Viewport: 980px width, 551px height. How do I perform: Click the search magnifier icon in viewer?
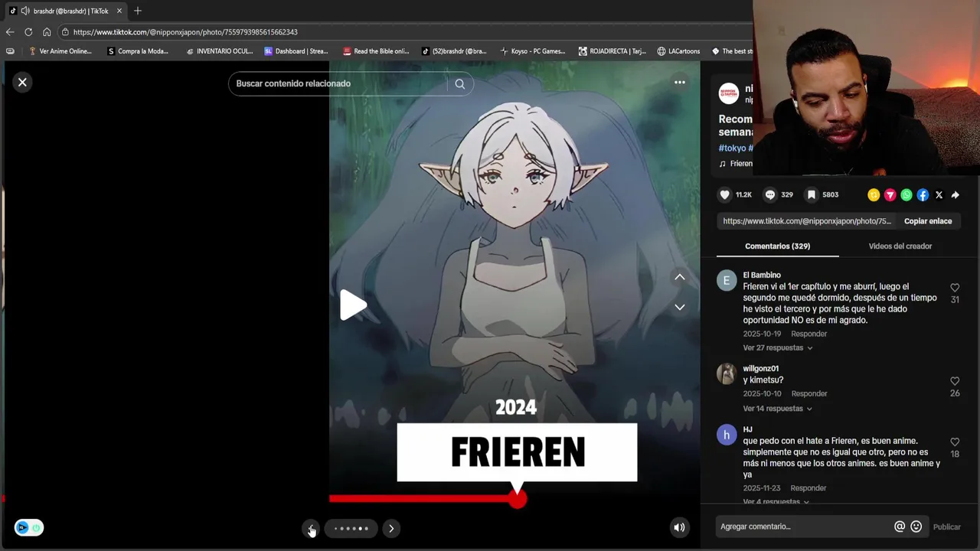[459, 84]
